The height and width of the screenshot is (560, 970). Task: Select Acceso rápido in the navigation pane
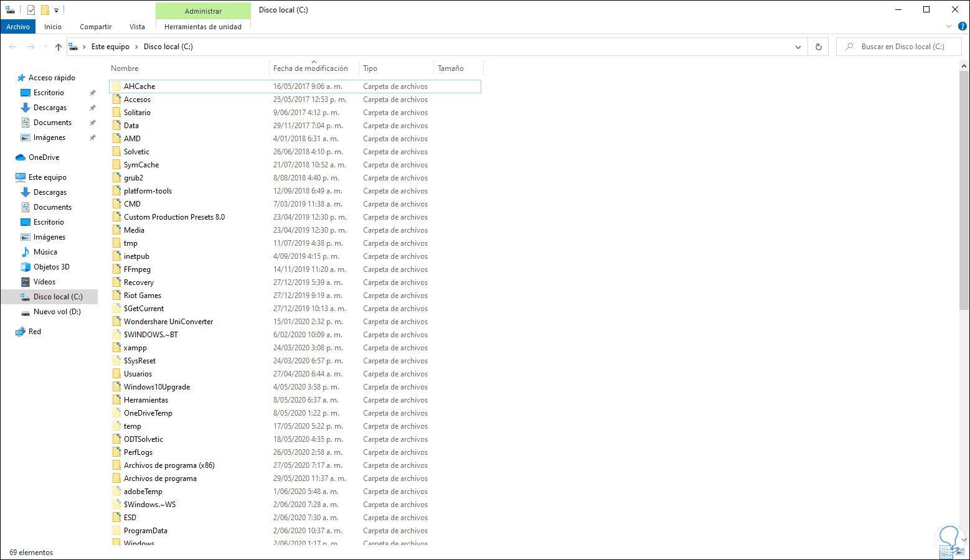point(52,78)
